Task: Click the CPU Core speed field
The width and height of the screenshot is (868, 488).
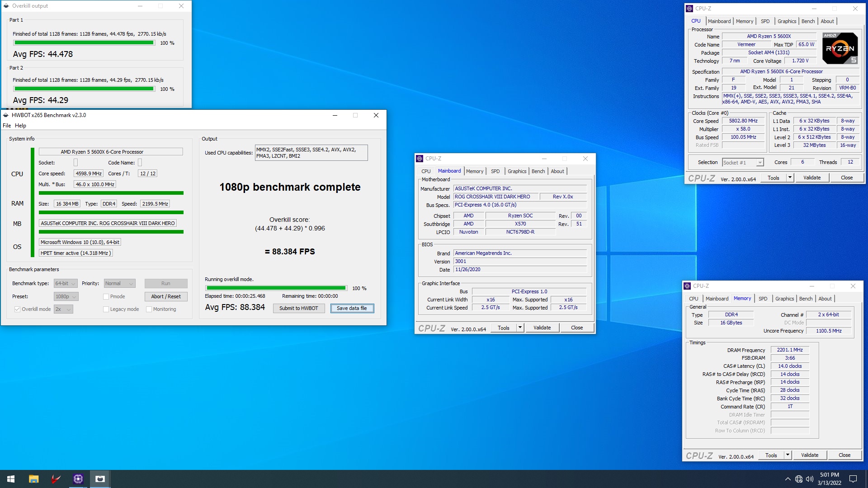Action: [x=89, y=174]
